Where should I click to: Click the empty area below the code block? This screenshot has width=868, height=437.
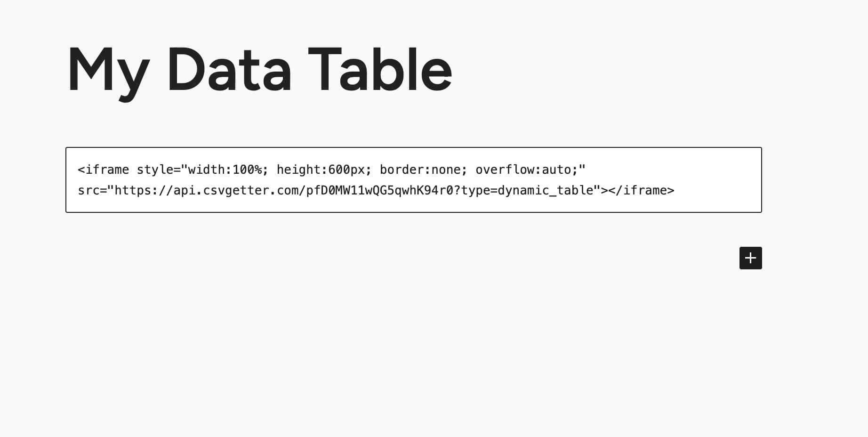coord(377,330)
